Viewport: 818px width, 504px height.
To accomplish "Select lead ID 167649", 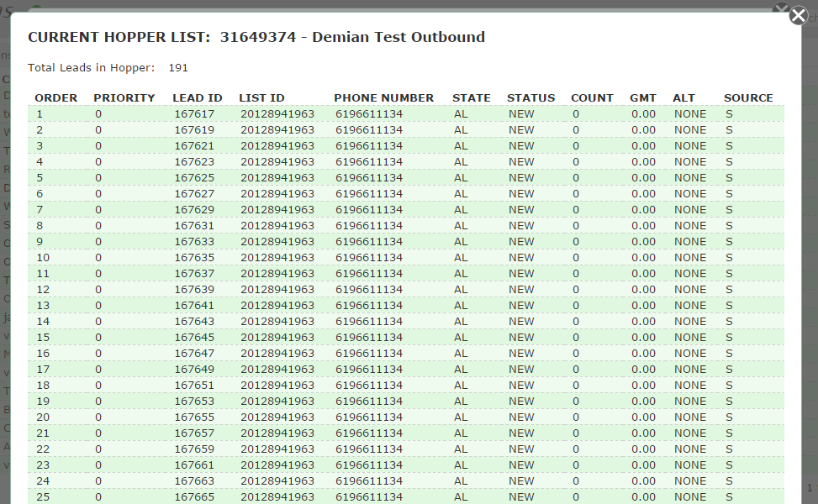I will coord(194,370).
